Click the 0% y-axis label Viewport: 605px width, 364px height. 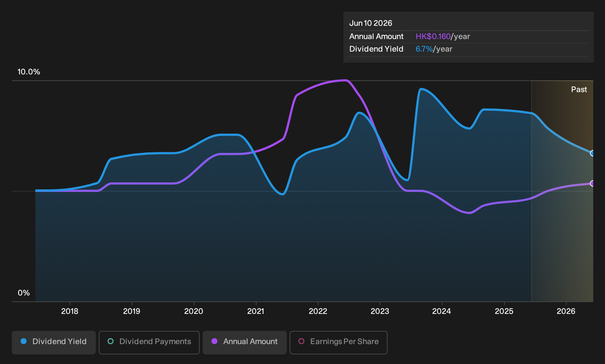tap(24, 293)
